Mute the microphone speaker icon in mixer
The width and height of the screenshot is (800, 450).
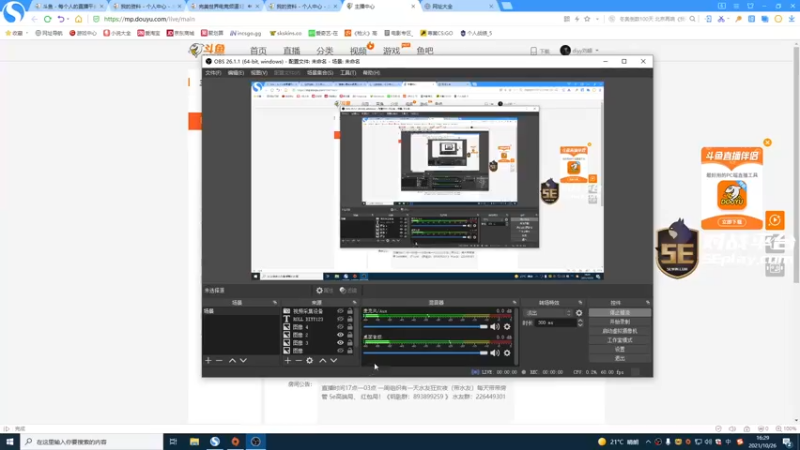click(x=495, y=327)
